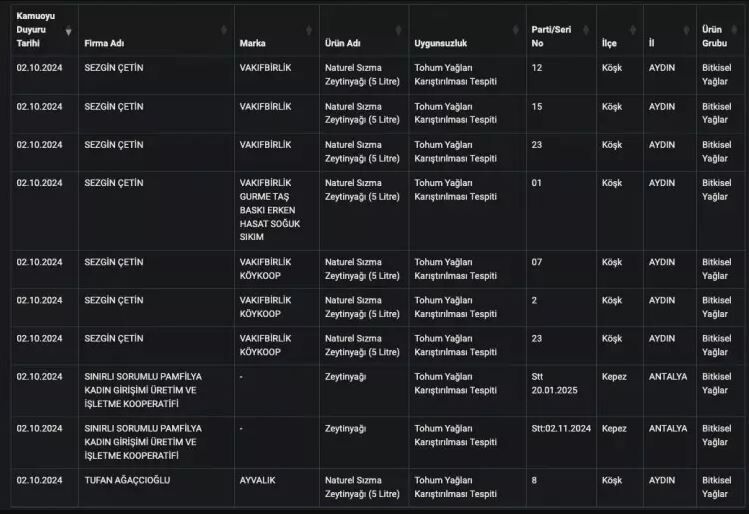This screenshot has height=514, width=749.
Task: Select the TUFAN AĞAÇCIOĞLU firm cell
Action: pyautogui.click(x=127, y=481)
